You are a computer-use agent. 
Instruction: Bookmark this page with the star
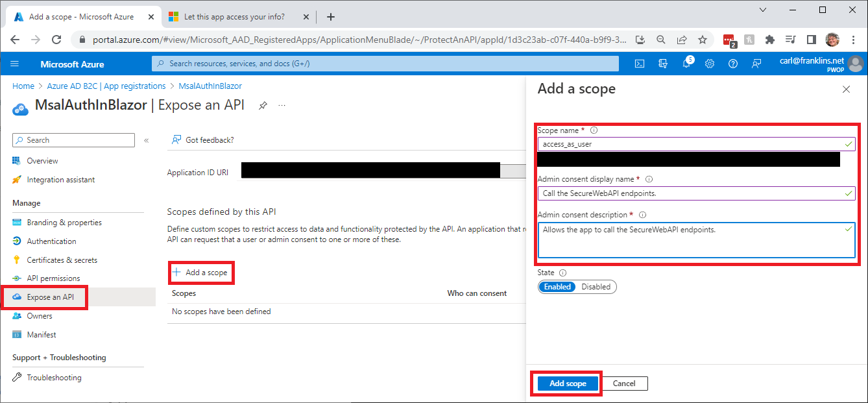pos(703,40)
